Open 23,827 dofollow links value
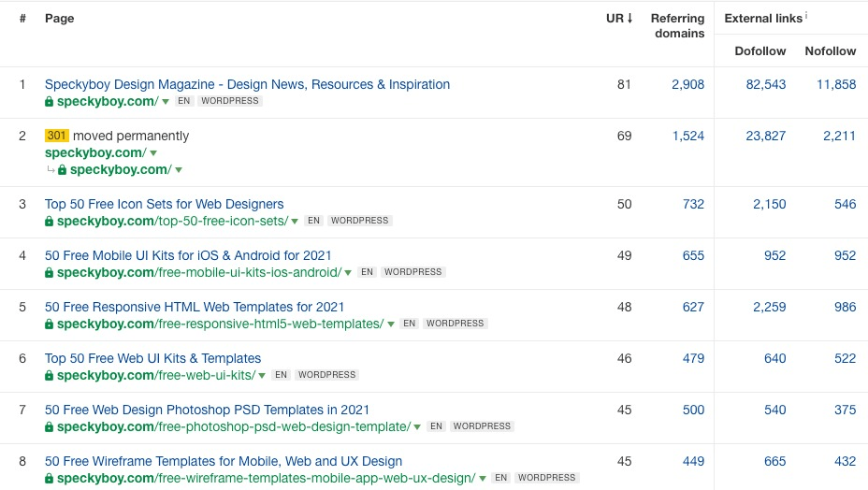 click(x=766, y=136)
